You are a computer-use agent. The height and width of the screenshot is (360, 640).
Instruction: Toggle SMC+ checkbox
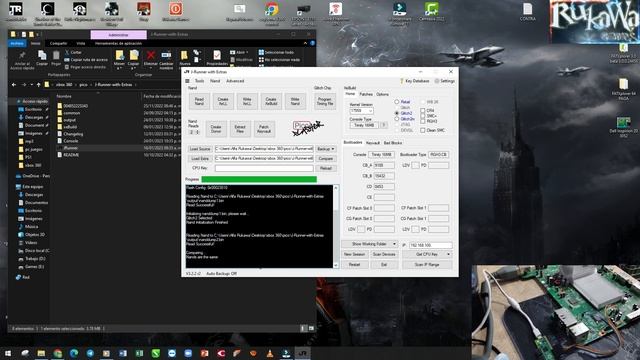tap(423, 116)
